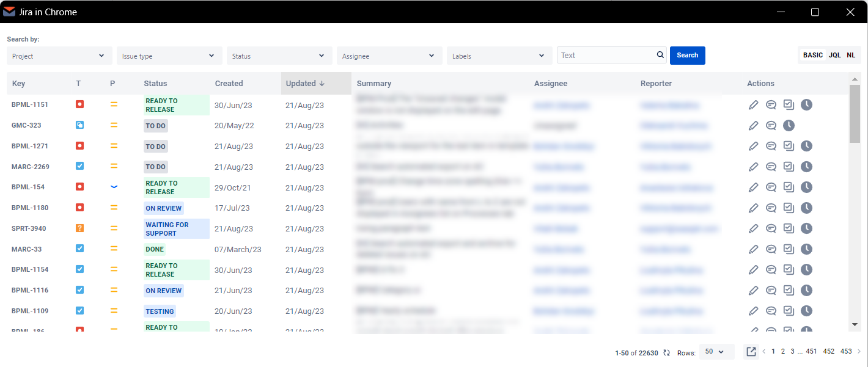
Task: Open the Project filter dropdown
Action: [x=60, y=56]
